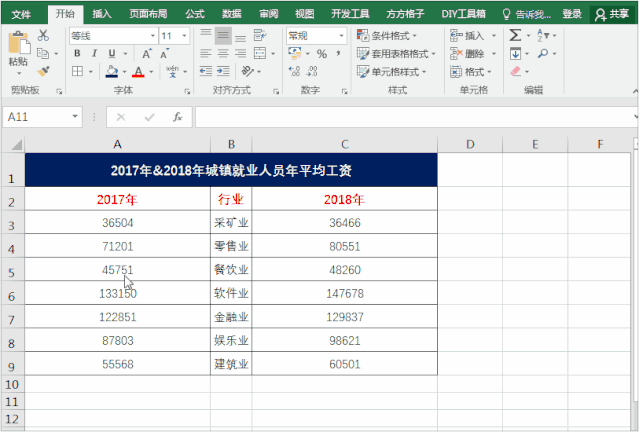This screenshot has height=432, width=639.
Task: Decrease decimal places
Action: (313, 71)
